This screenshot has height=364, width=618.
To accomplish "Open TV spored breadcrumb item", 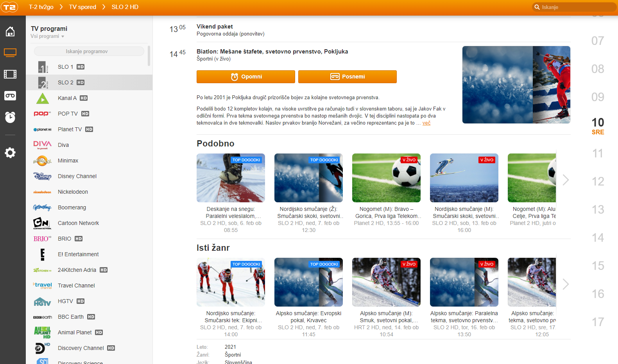I will 82,7.
